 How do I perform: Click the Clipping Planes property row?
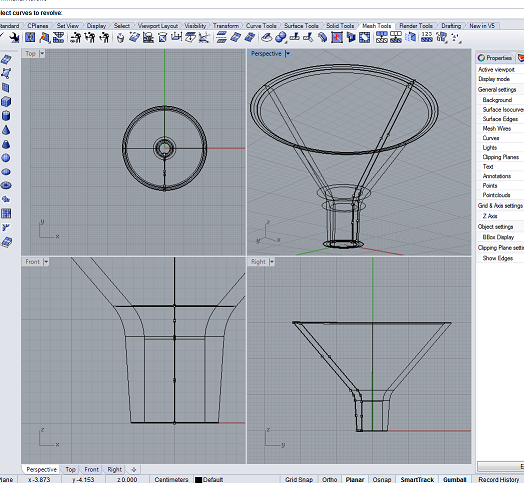pos(500,157)
